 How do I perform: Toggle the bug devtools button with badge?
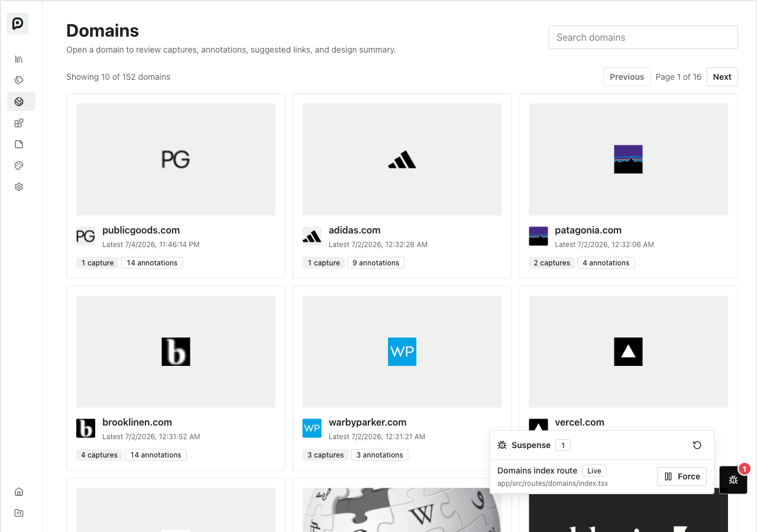pyautogui.click(x=733, y=480)
